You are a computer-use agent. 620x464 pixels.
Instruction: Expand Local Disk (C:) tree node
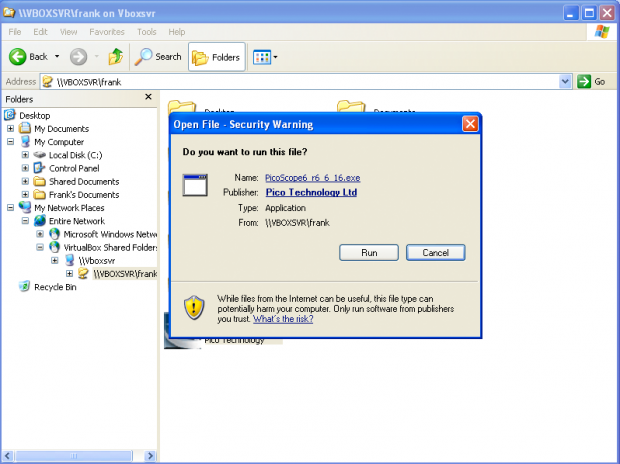[25, 155]
